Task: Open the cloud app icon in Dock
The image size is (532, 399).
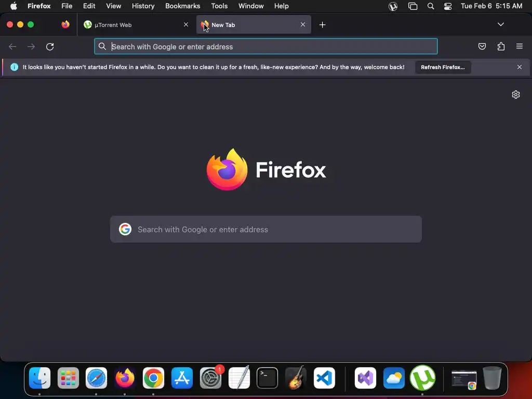Action: tap(394, 378)
